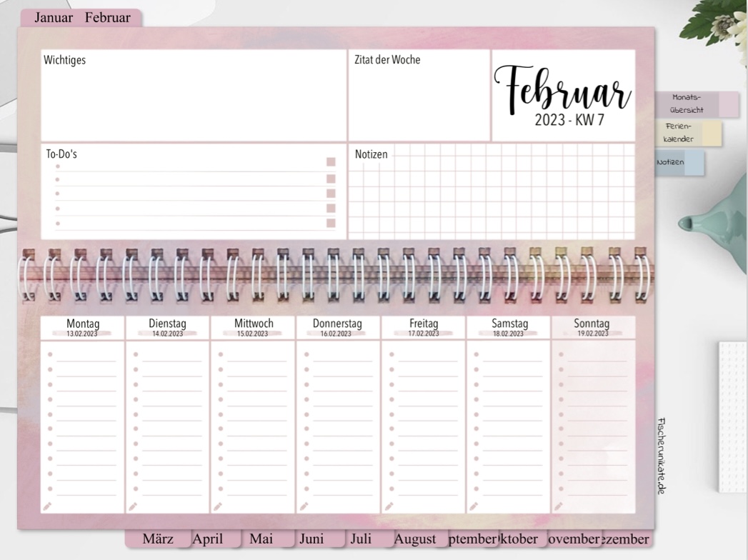Check the first To-Do's checkbox
748x560 pixels.
tap(331, 162)
